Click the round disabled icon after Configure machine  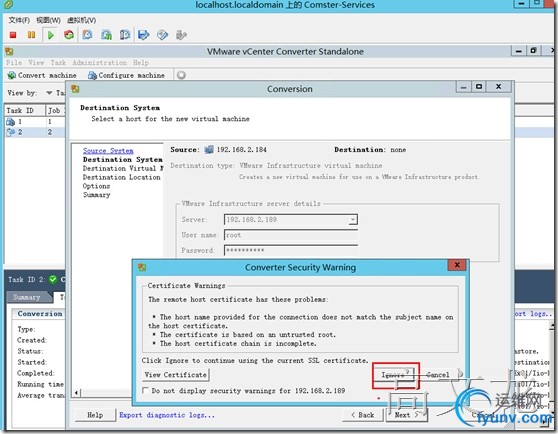181,75
